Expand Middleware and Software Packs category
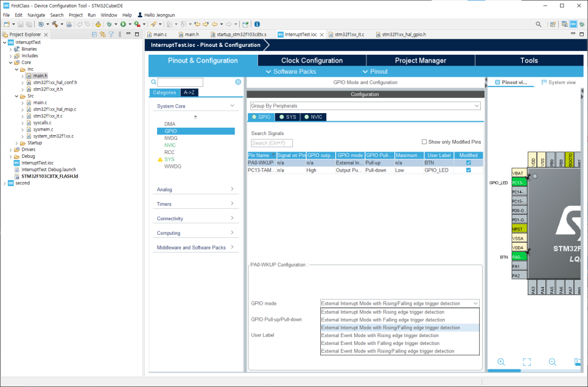The height and width of the screenshot is (387, 588). (232, 247)
